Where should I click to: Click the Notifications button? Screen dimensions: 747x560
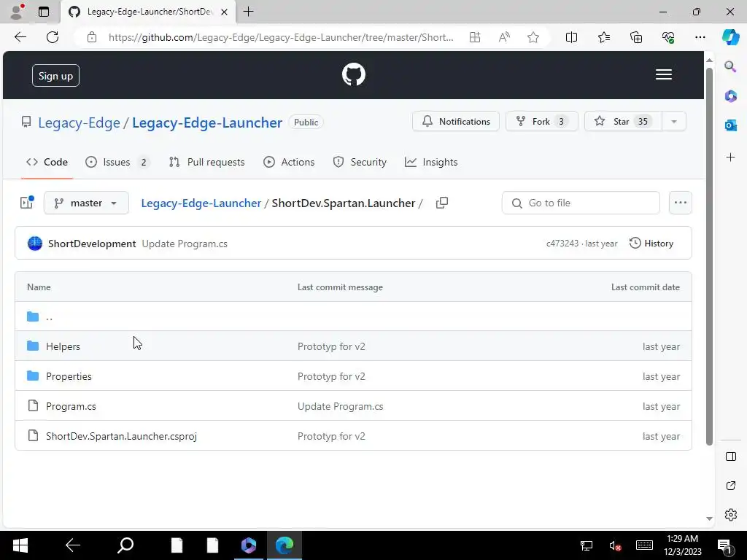[456, 122]
